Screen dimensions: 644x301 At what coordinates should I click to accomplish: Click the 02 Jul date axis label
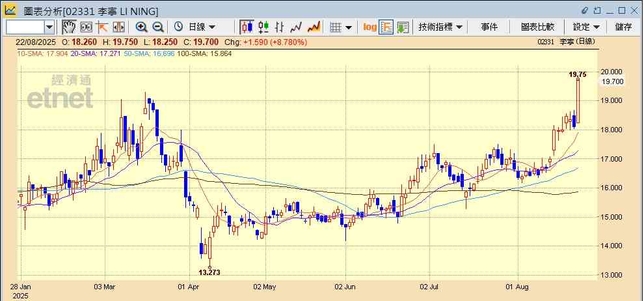tap(429, 286)
